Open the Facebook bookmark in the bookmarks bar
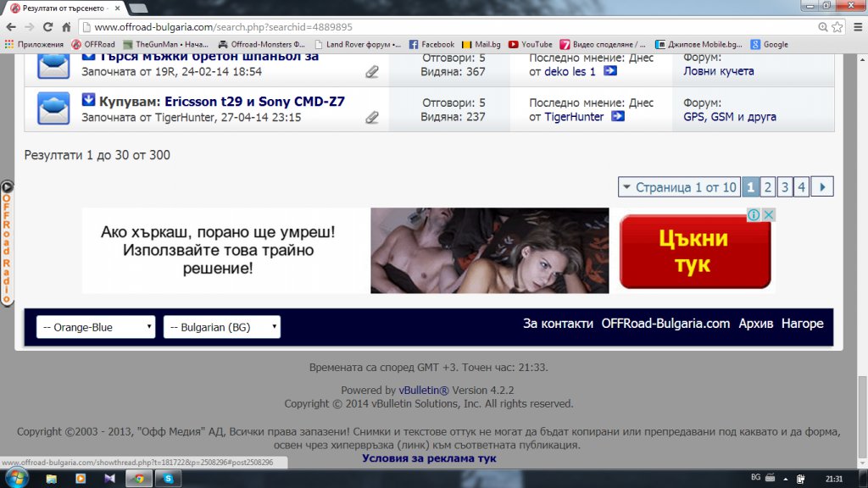Viewport: 868px width, 488px height. click(431, 44)
